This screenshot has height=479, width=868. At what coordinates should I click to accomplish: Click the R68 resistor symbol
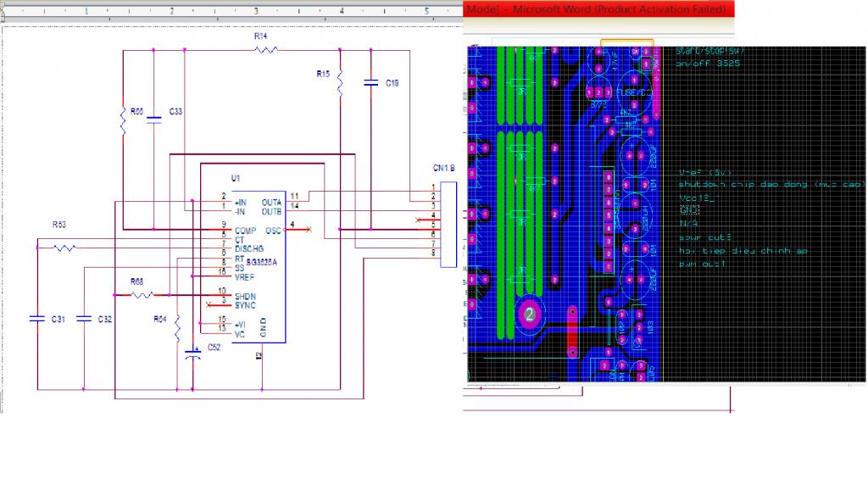[142, 295]
